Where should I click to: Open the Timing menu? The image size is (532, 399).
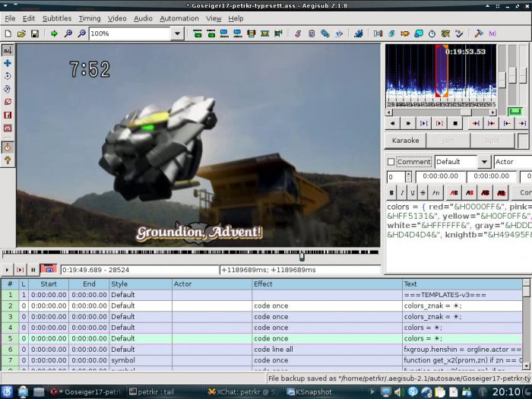(x=90, y=18)
